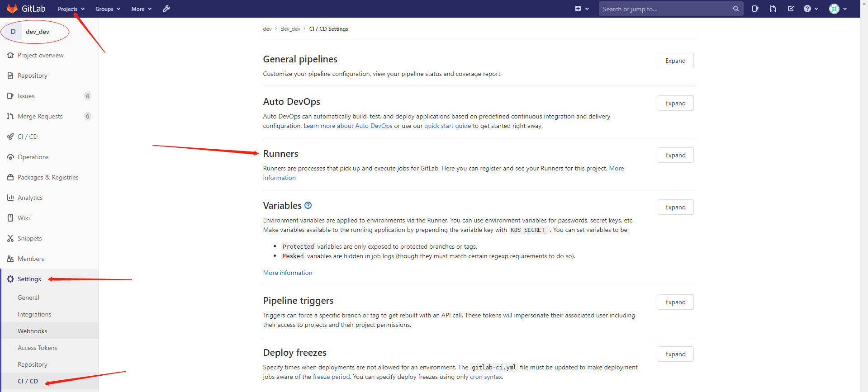
Task: Click dev_dev breadcrumb link
Action: pyautogui.click(x=290, y=28)
